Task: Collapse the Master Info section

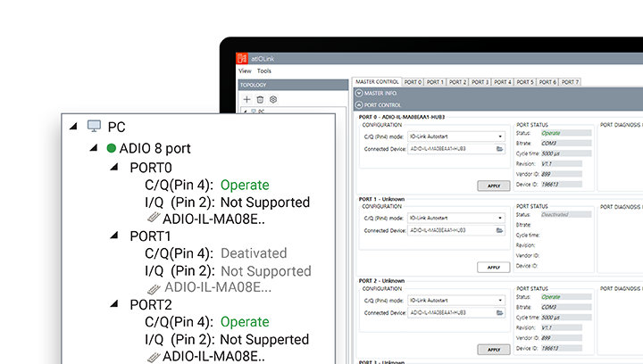Action: [x=359, y=93]
